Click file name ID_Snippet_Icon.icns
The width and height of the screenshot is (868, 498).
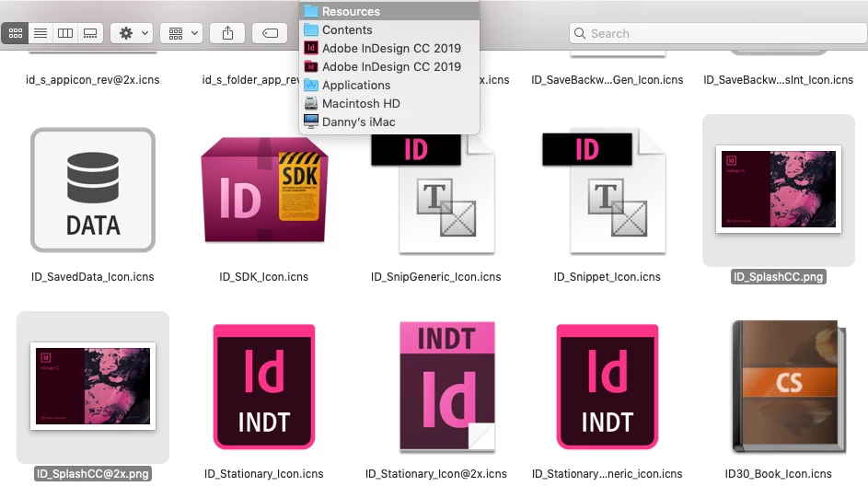pos(608,277)
